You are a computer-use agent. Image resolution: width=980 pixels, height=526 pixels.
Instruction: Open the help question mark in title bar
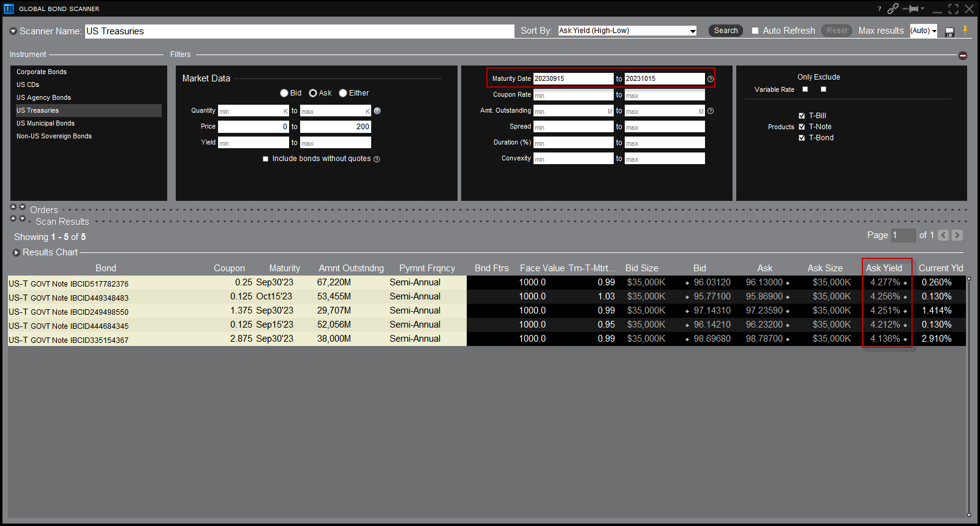click(880, 9)
